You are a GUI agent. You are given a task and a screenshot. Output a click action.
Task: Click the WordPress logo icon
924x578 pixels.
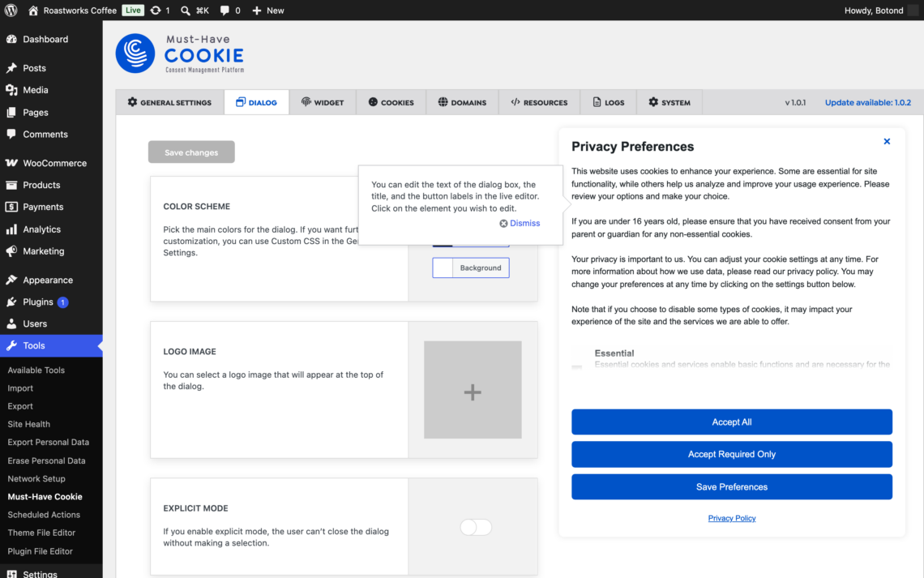pos(11,10)
